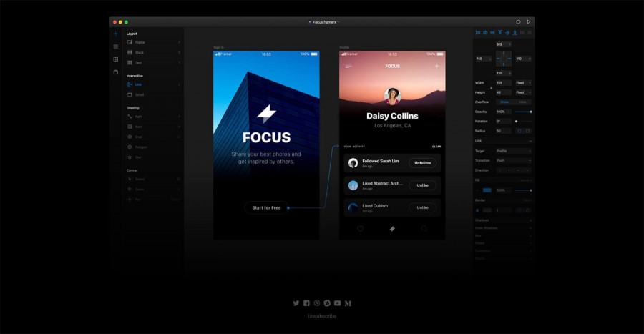Viewport: 644px width, 334px height.
Task: Add an Inner Shadows property
Action: 530,228
